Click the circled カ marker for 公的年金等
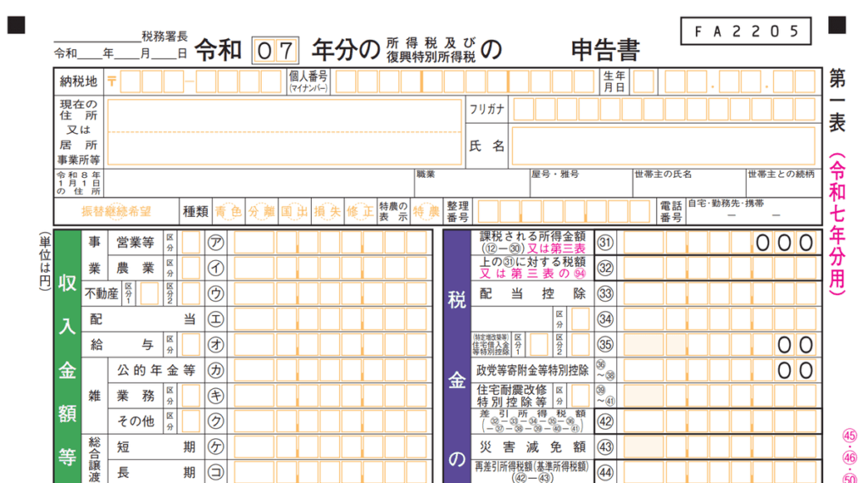The image size is (868, 483). point(216,370)
